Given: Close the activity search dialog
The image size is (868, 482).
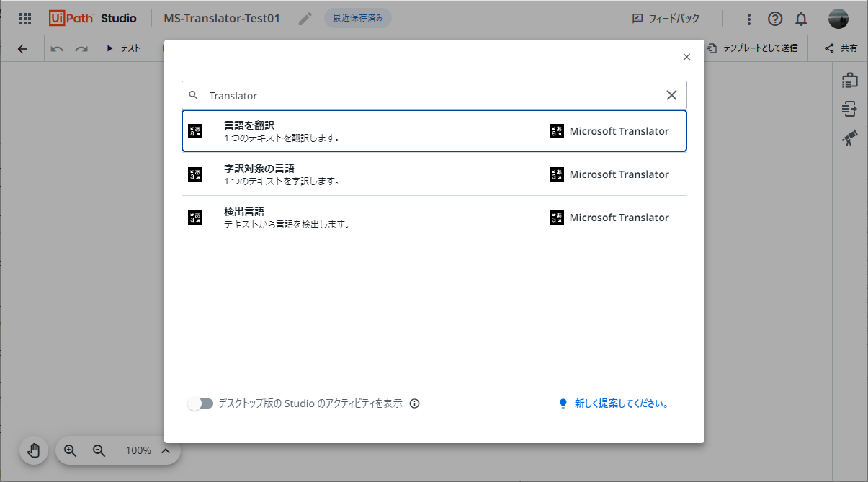Looking at the screenshot, I should pos(686,57).
